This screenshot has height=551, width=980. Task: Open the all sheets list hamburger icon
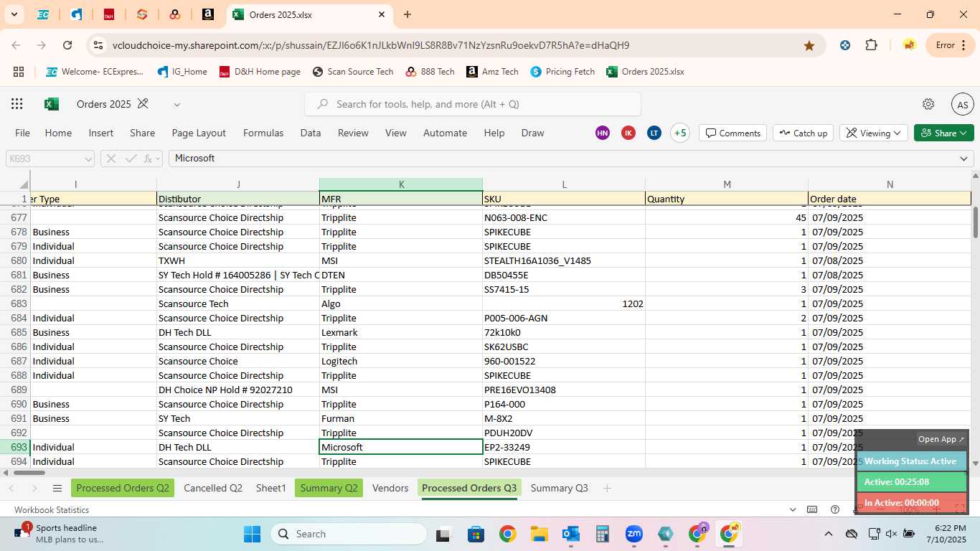click(57, 489)
